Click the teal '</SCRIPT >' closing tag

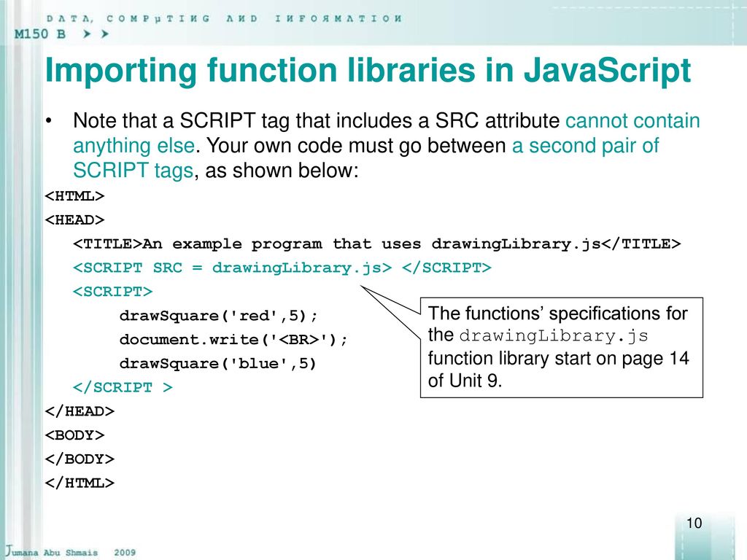coord(123,388)
